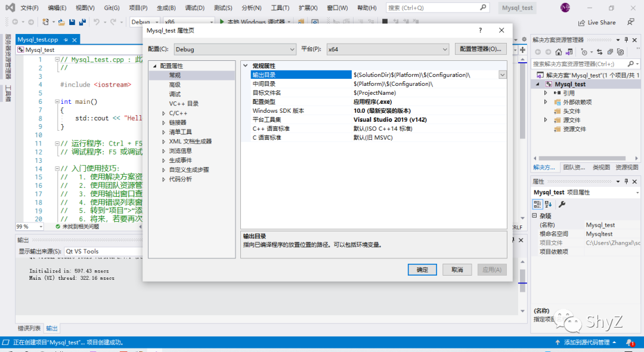Start the local Windows debugger play icon
The image size is (644, 352).
(222, 21)
